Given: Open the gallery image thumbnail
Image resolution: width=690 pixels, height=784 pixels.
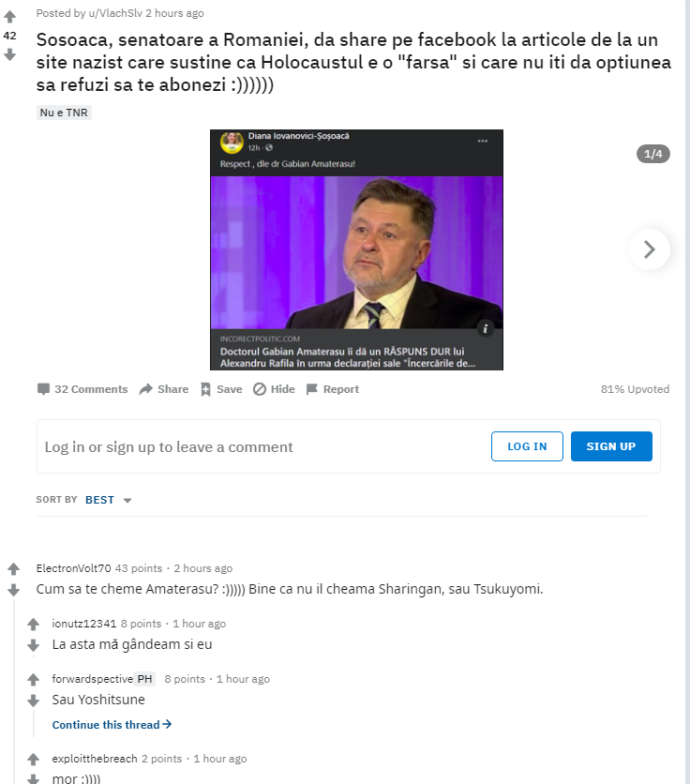Looking at the screenshot, I should pos(356,249).
